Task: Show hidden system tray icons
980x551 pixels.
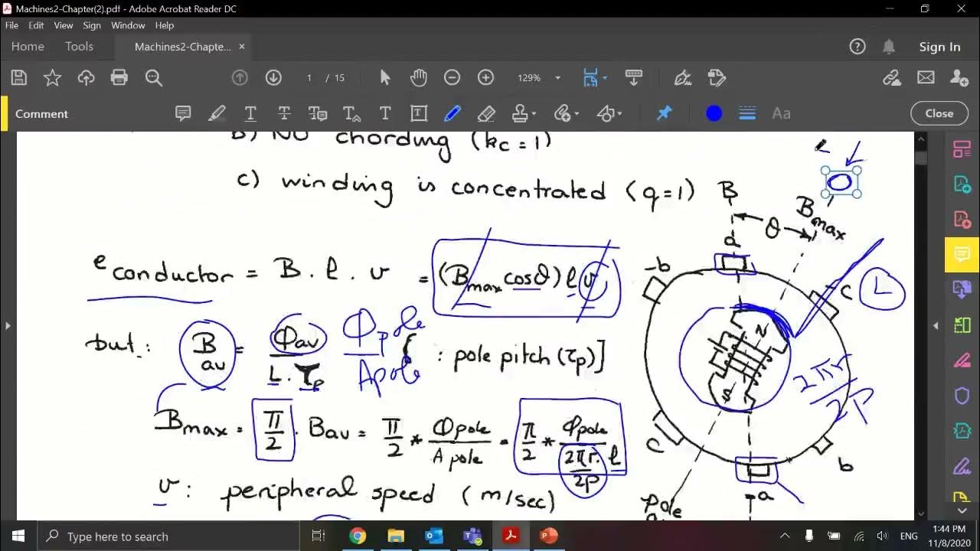Action: 785,536
